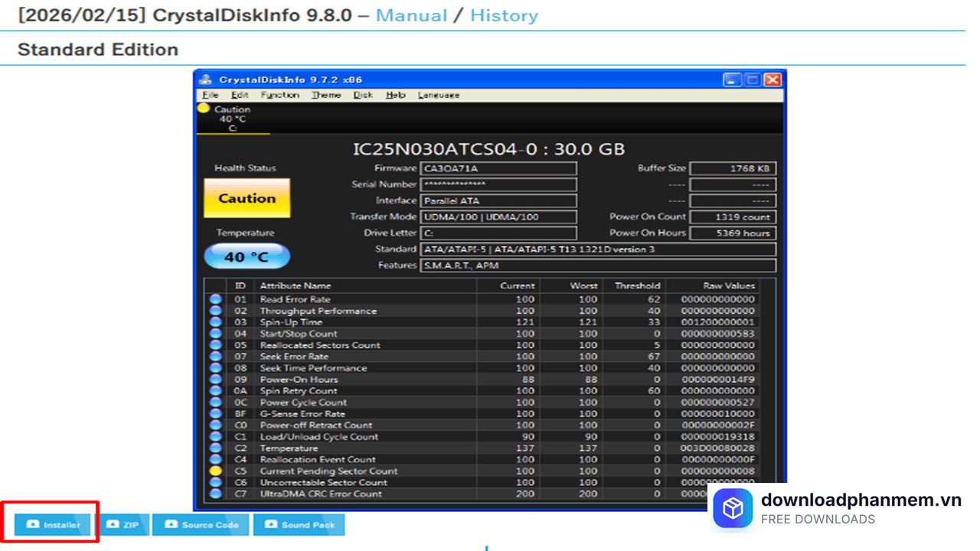Open the Manual link

412,15
